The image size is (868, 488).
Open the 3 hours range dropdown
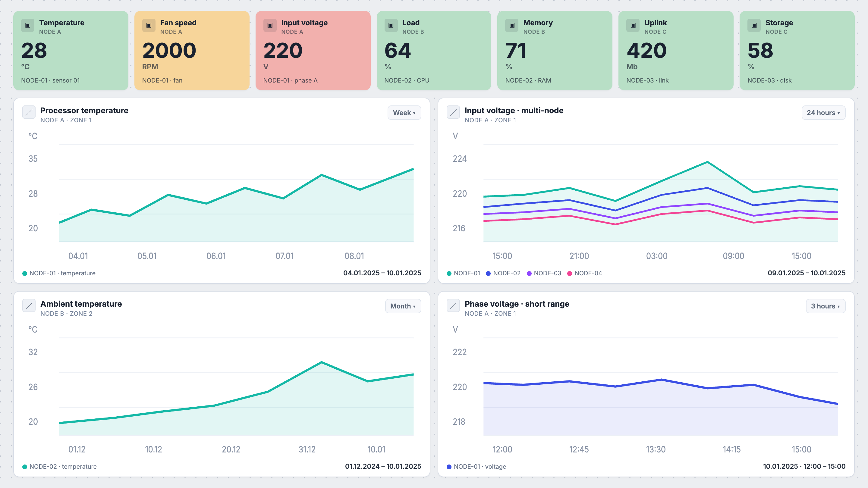tap(826, 306)
